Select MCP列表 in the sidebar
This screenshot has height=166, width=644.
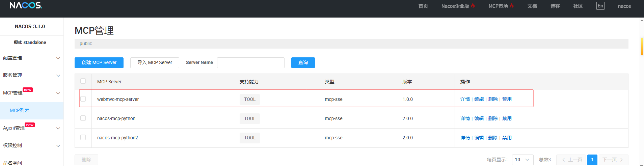click(x=32, y=110)
